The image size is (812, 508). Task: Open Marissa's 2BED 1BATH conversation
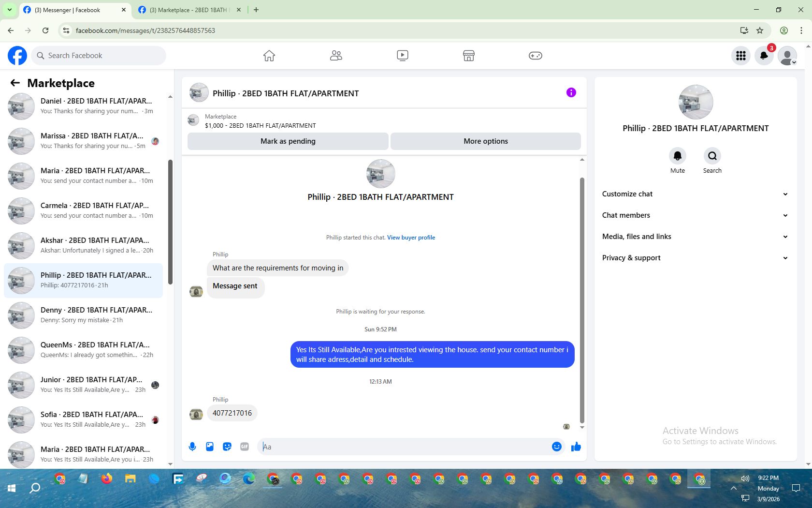pos(83,141)
